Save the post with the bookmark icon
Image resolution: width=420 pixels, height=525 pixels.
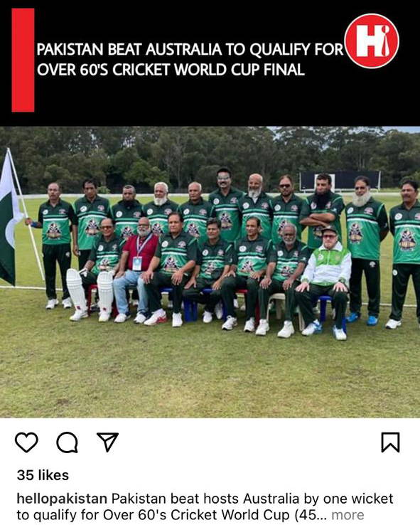[391, 442]
